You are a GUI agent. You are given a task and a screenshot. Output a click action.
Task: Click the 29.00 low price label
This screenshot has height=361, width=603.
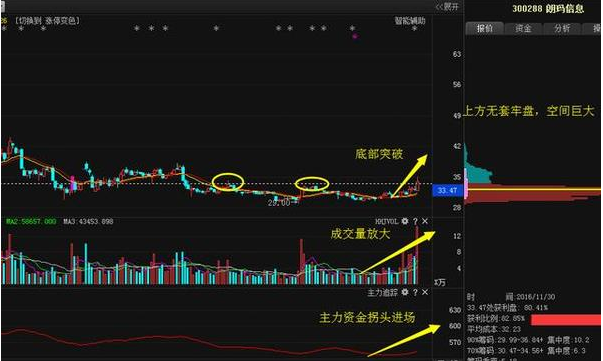(279, 202)
